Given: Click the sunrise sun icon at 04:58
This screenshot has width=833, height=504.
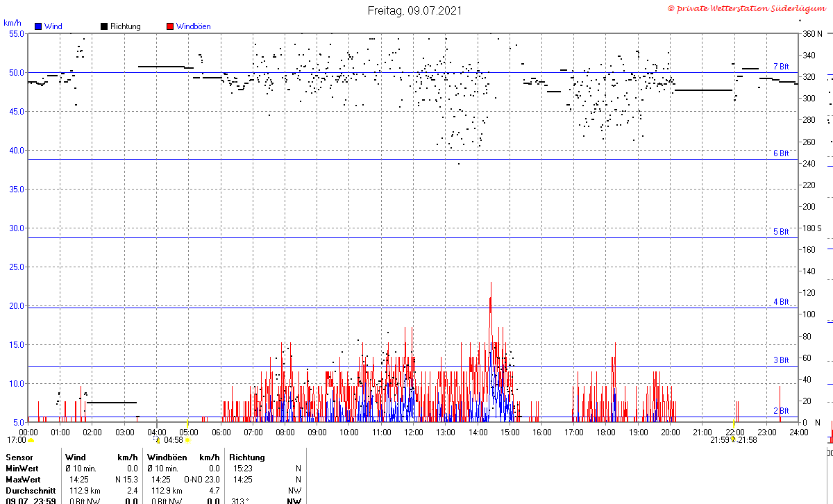Looking at the screenshot, I should coord(187,440).
